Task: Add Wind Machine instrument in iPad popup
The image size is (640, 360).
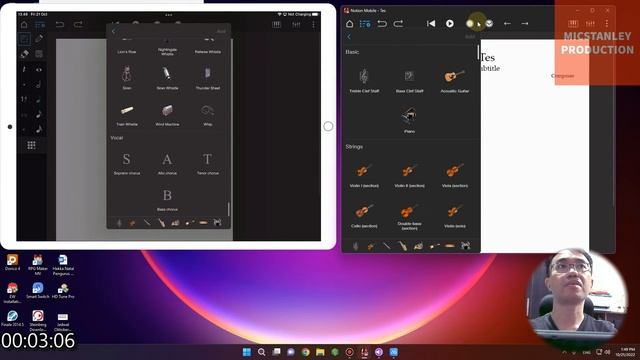Action: (167, 115)
